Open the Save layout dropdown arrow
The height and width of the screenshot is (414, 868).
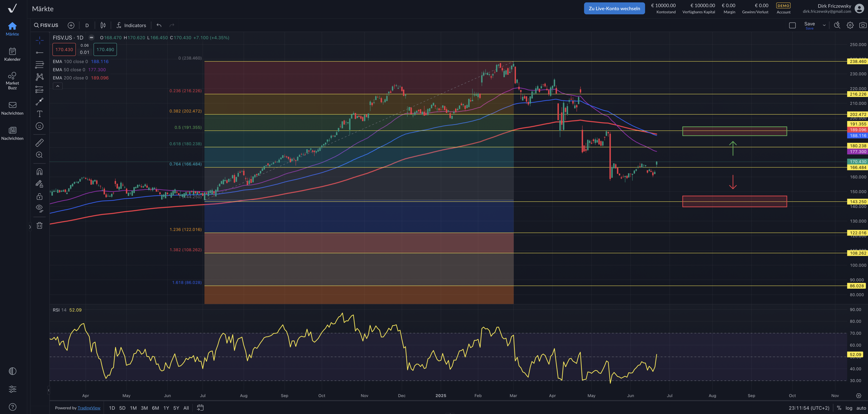pyautogui.click(x=824, y=25)
